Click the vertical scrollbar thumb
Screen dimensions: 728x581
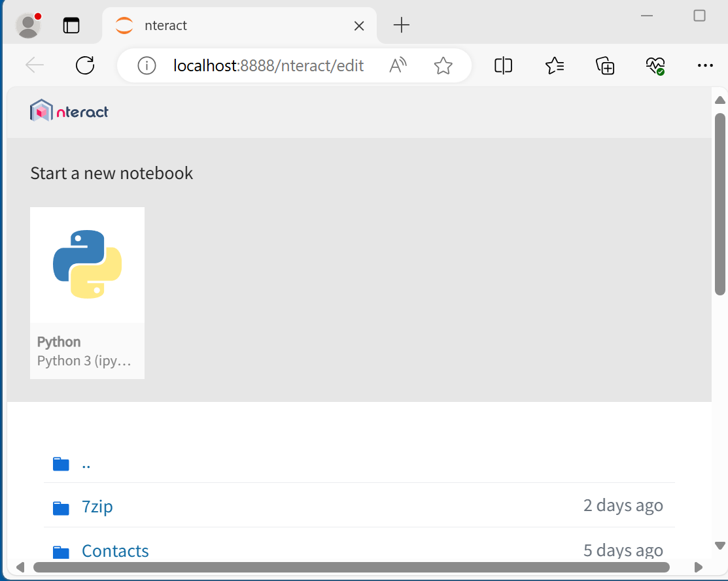click(x=719, y=204)
